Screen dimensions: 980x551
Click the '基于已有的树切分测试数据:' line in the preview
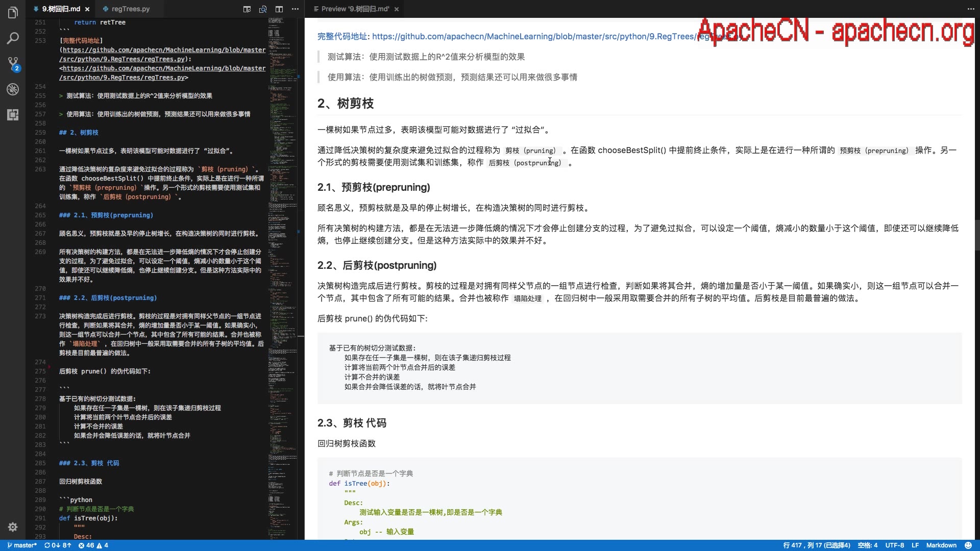pyautogui.click(x=372, y=348)
